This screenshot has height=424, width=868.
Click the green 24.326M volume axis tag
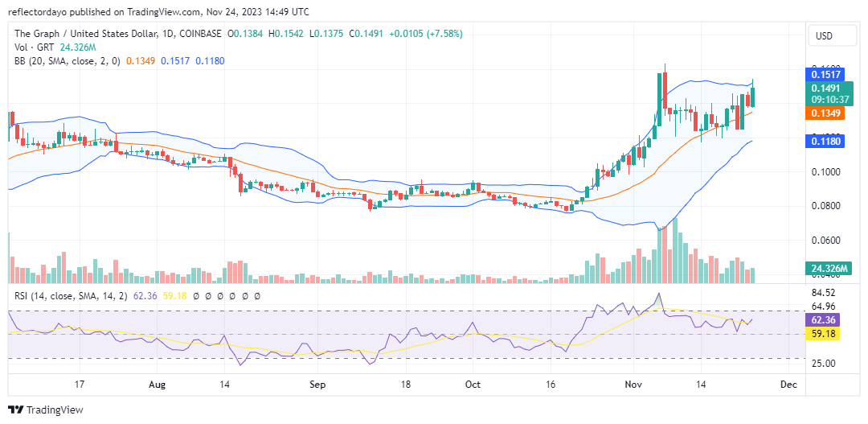(827, 269)
